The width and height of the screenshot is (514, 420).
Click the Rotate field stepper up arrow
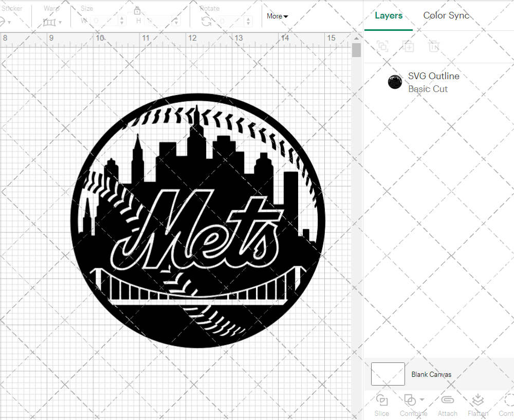pyautogui.click(x=248, y=19)
